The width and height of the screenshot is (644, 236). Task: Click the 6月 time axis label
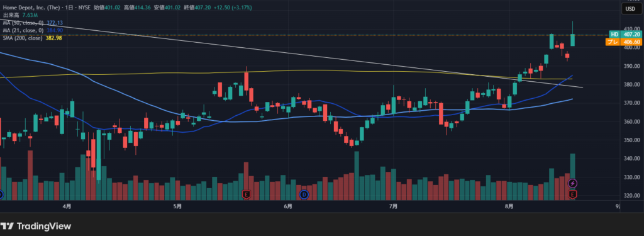(288, 206)
